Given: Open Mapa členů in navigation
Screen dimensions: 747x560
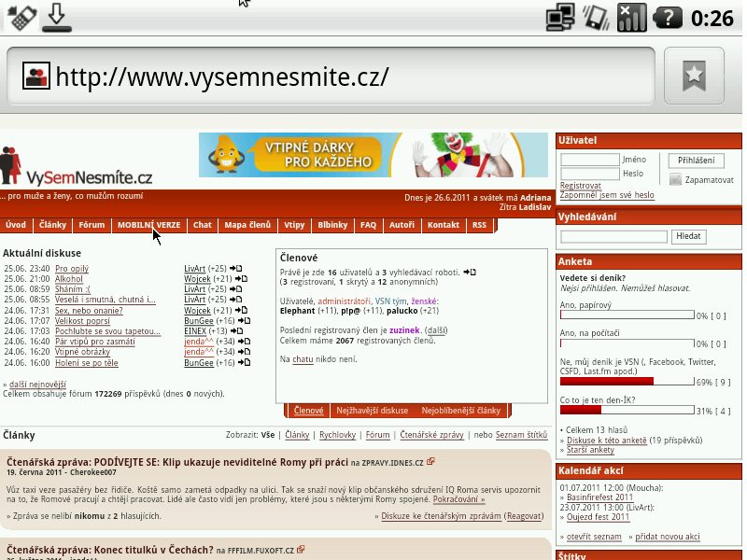Looking at the screenshot, I should point(247,225).
